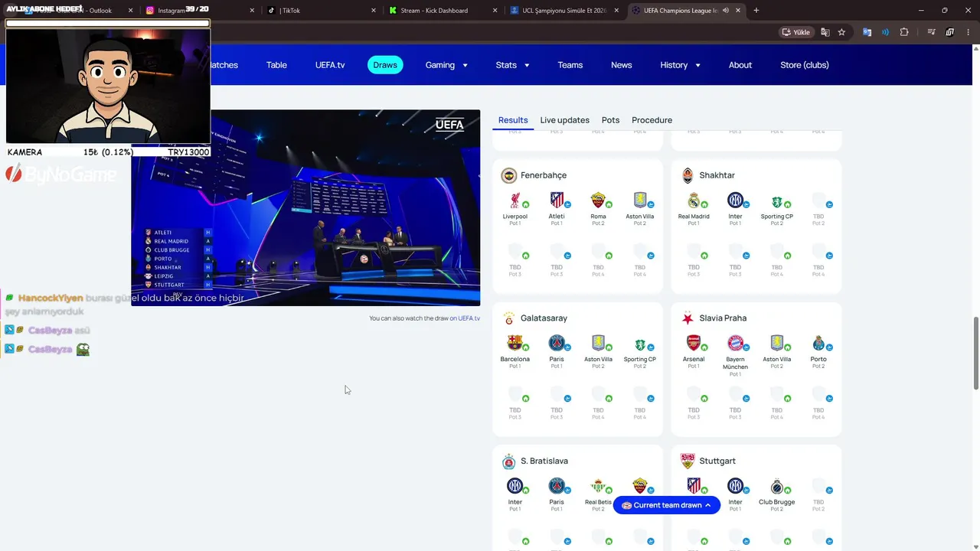Viewport: 980px width, 551px height.
Task: Click the translate page icon in address bar
Action: click(x=825, y=32)
